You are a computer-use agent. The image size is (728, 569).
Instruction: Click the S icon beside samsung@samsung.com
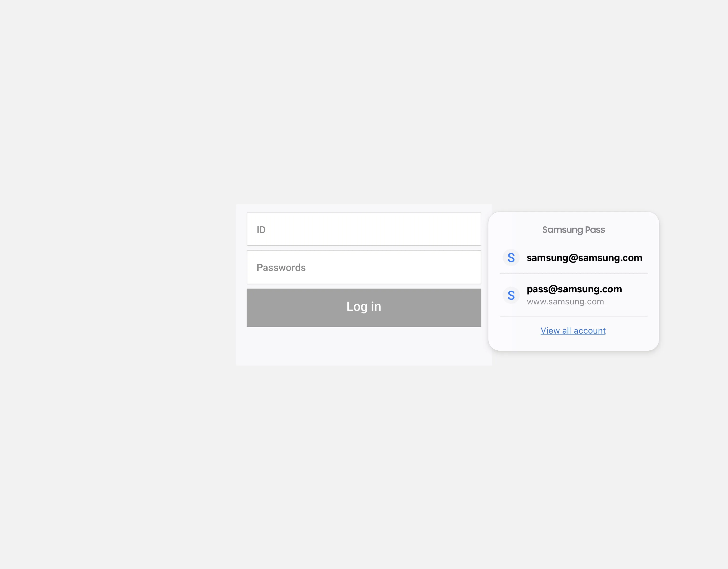point(511,258)
